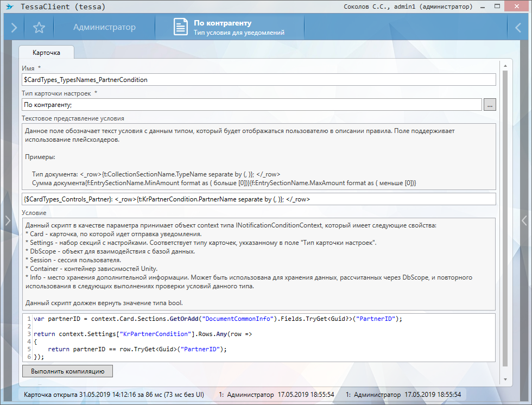This screenshot has height=405, width=532.
Task: Maximize the TessaClient window
Action: pyautogui.click(x=498, y=7)
